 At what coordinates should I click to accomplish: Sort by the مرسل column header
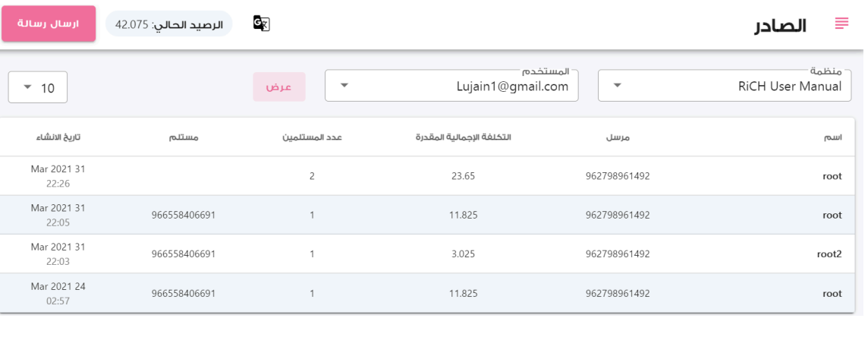click(618, 137)
